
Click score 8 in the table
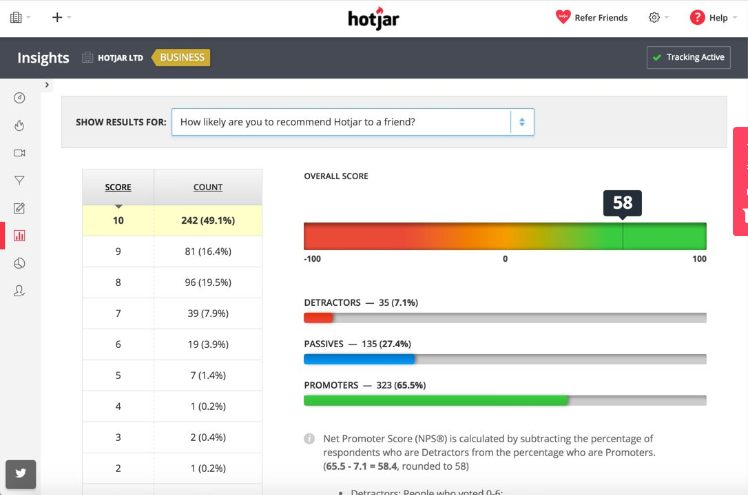[x=118, y=282]
